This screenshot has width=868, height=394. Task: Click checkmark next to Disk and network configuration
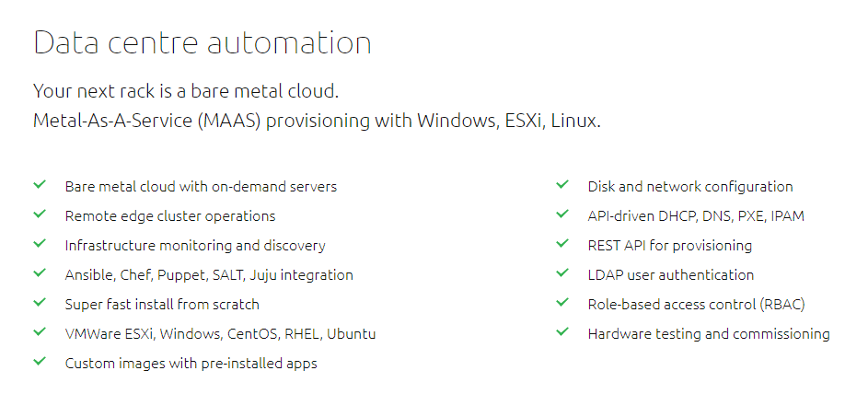click(562, 185)
